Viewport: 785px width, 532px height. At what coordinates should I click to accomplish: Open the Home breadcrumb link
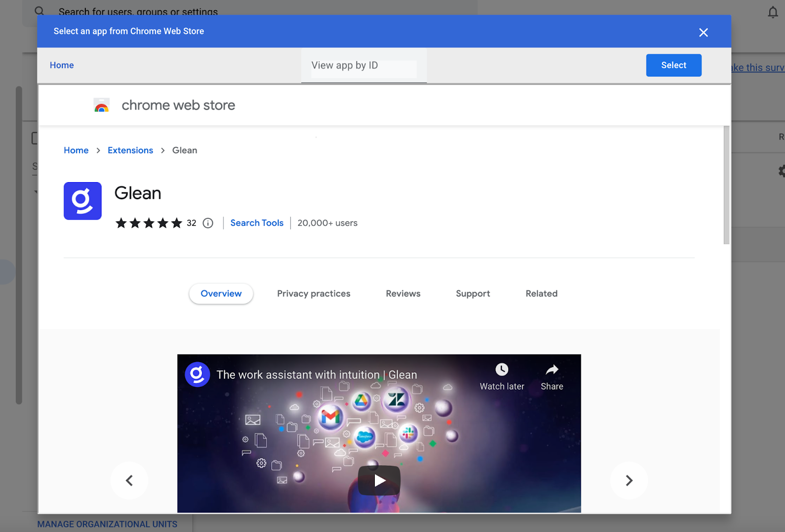coord(76,150)
